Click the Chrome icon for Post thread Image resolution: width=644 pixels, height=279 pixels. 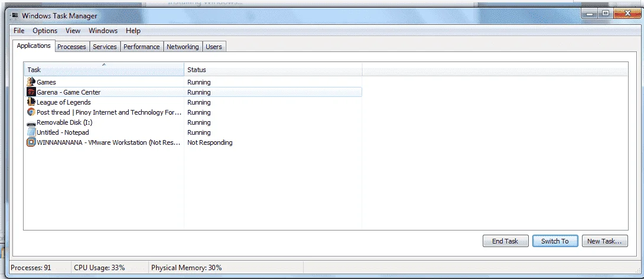coord(31,112)
